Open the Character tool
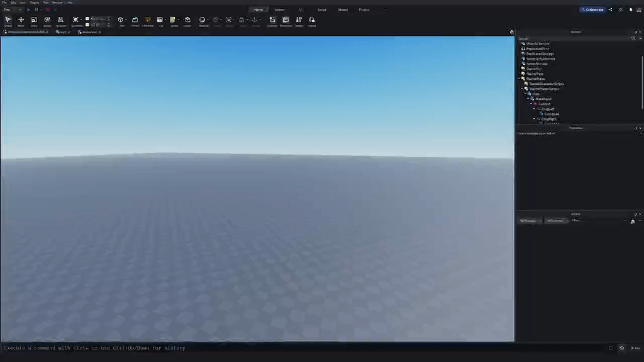The height and width of the screenshot is (362, 644). pyautogui.click(x=148, y=19)
